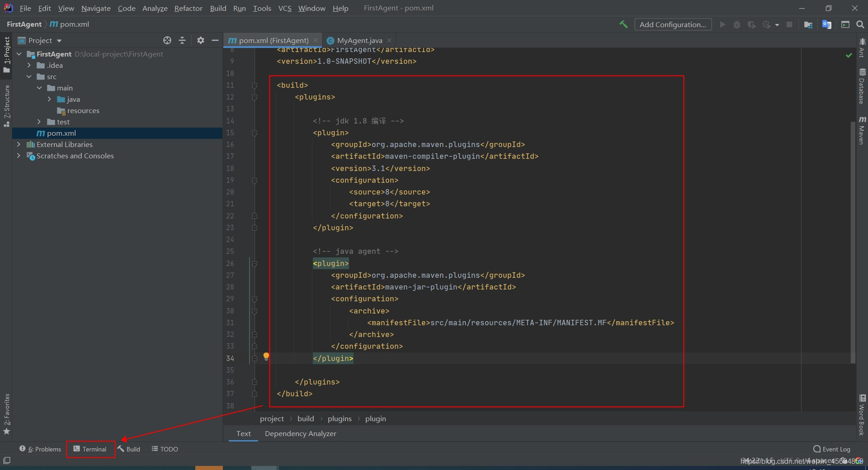The height and width of the screenshot is (470, 868).
Task: Open the Analyze menu
Action: point(155,8)
